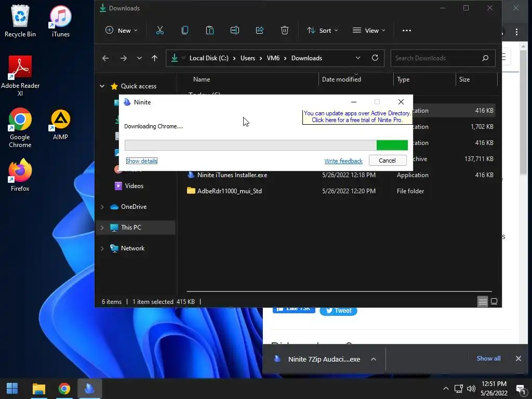Click the search magnifier icon in Explorer
The image size is (532, 399).
485,58
